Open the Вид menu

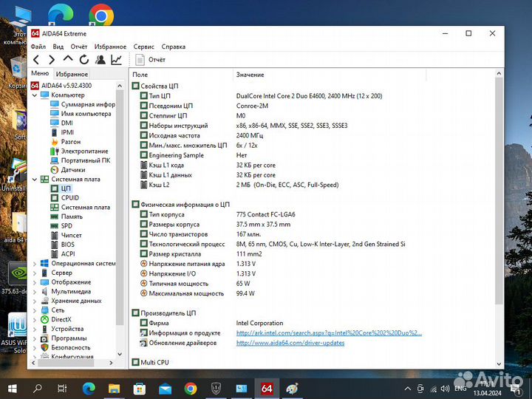point(58,47)
